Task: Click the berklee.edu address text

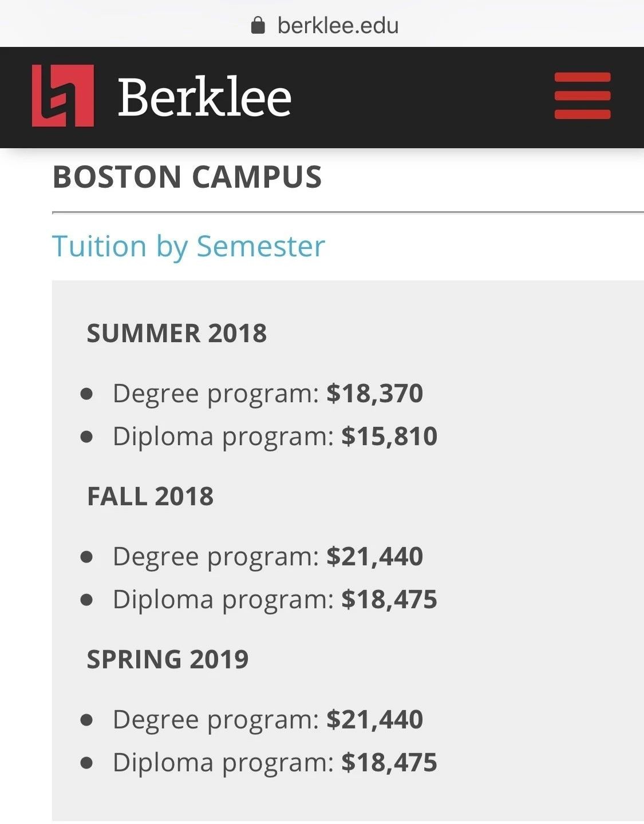Action: tap(338, 25)
